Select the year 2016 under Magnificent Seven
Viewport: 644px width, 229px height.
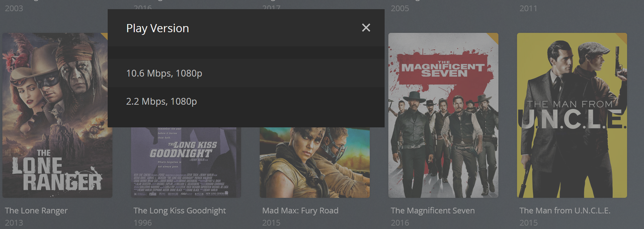[400, 222]
